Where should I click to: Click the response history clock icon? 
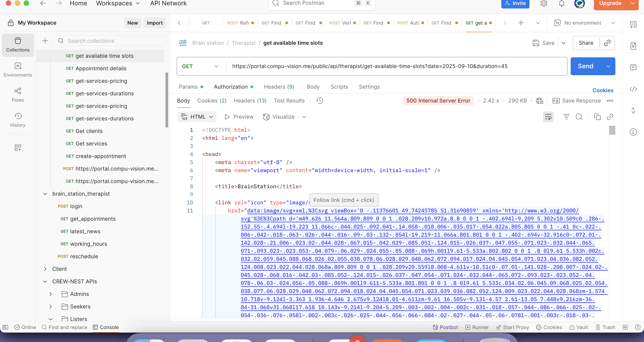pos(320,100)
